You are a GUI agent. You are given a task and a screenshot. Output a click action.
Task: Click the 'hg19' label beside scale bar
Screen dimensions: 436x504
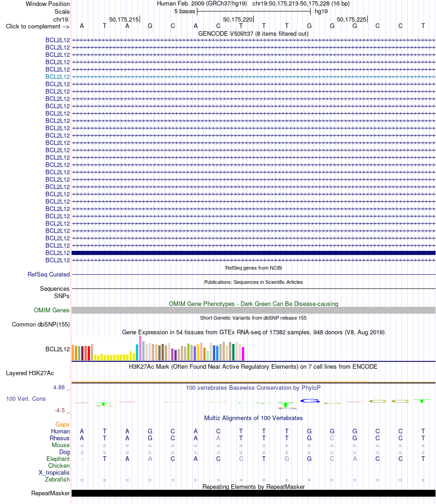click(x=321, y=11)
